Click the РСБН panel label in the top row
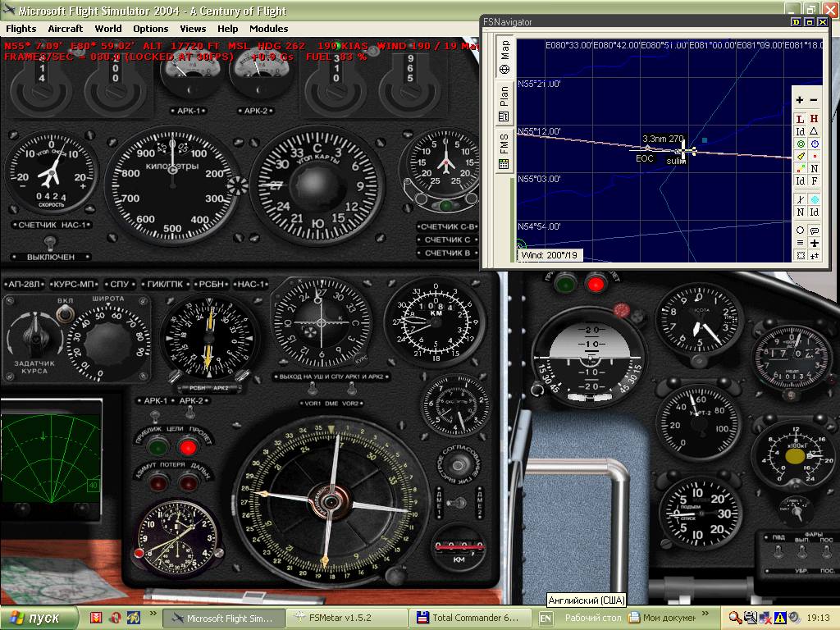Image resolution: width=840 pixels, height=630 pixels. (211, 284)
